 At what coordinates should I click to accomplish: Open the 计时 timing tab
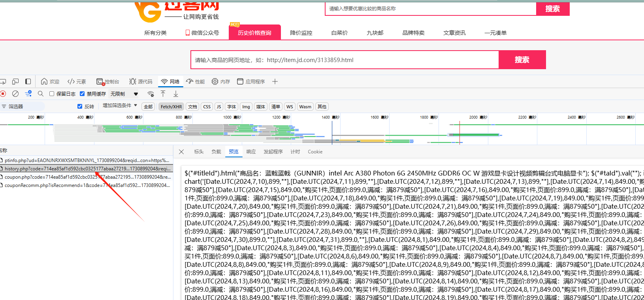tap(295, 152)
